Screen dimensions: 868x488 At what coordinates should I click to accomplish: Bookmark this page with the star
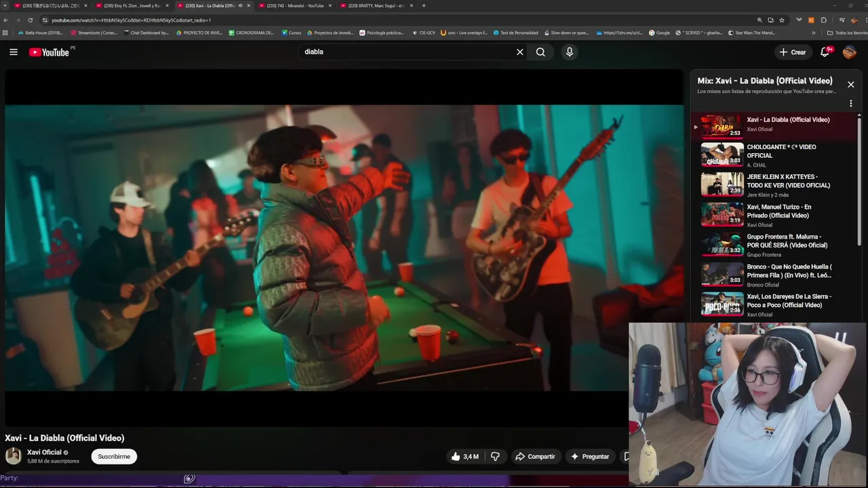782,20
